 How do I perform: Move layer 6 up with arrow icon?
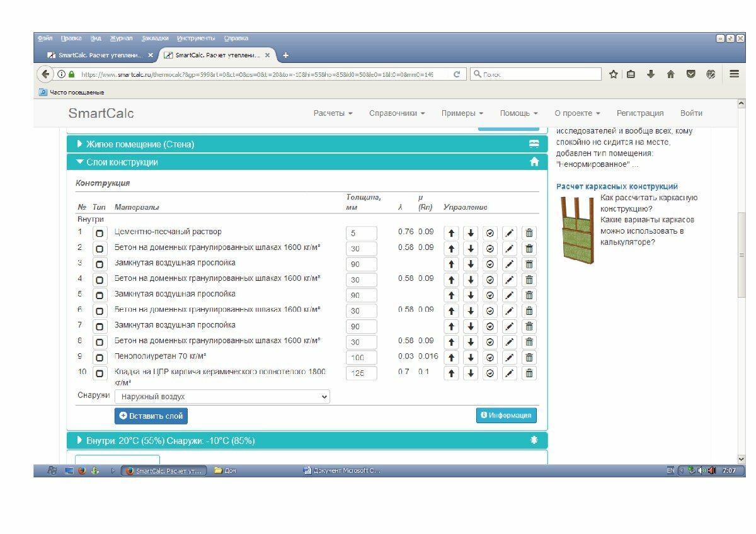(451, 311)
